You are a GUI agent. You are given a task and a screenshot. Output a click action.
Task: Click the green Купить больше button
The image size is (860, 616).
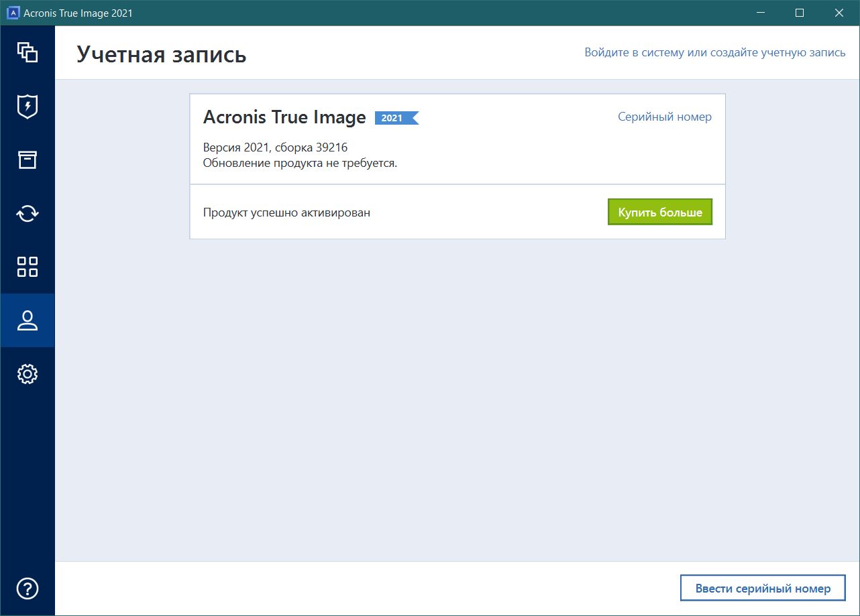pyautogui.click(x=660, y=212)
